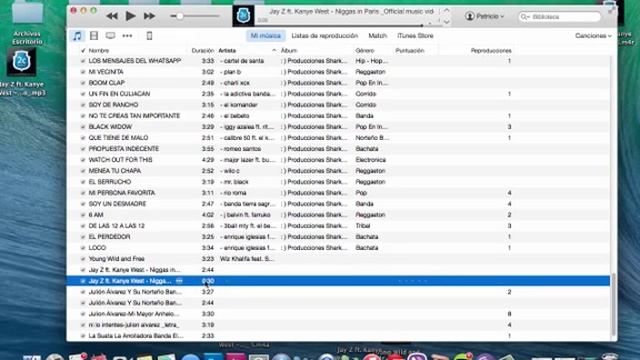Open the iTunes Store tab
640x360 pixels.
pos(415,36)
